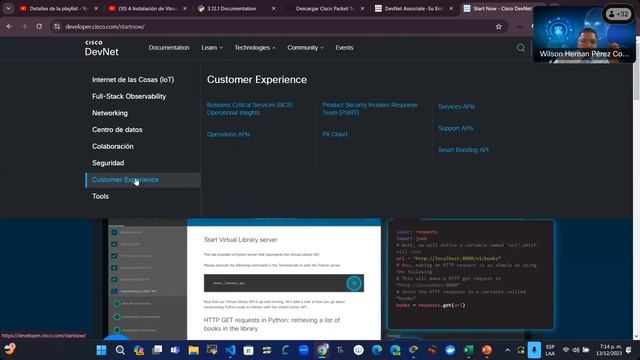Close the DevNet Associate tab
Image resolution: width=640 pixels, height=360 pixels.
pyautogui.click(x=451, y=9)
